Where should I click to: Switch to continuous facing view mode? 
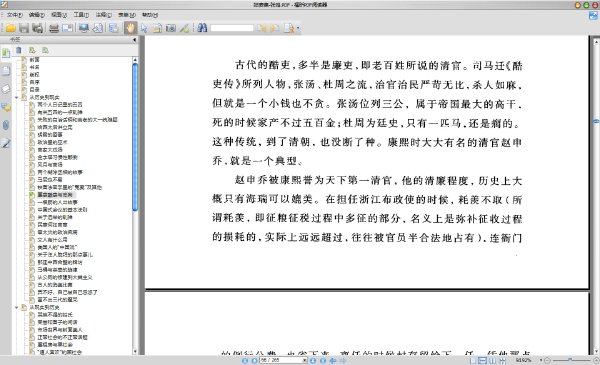[502, 360]
